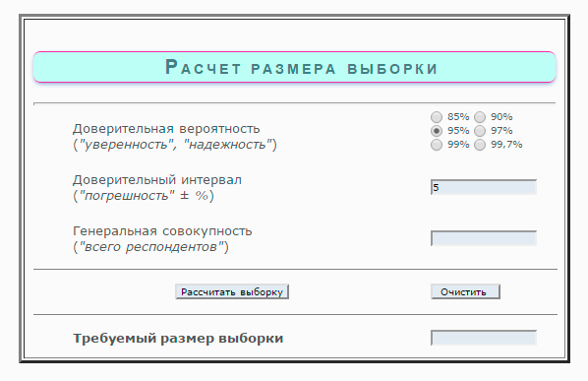Viewport: 588px width, 381px height.
Task: Select the 99% radio button
Action: click(437, 145)
